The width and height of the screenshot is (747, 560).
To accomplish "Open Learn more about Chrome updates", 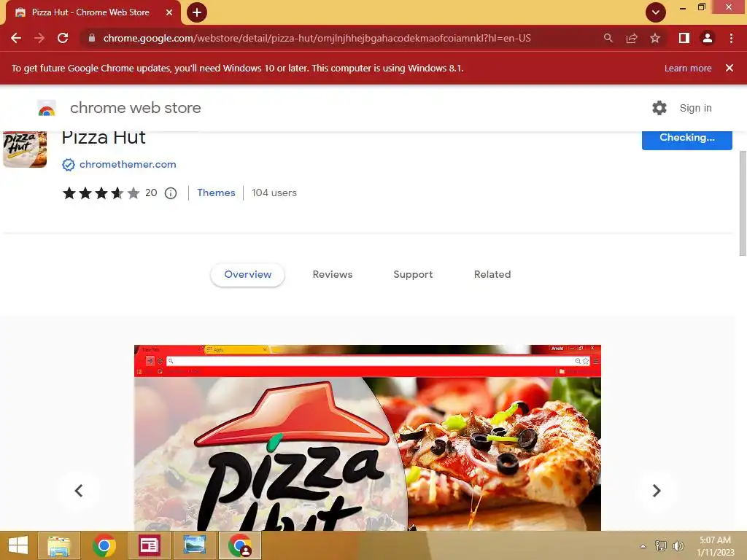I will coord(688,68).
